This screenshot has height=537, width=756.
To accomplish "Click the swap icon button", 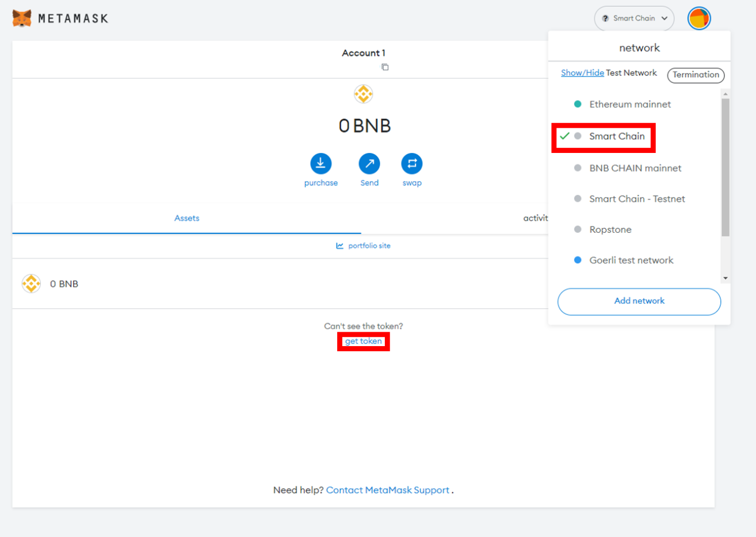I will 412,164.
